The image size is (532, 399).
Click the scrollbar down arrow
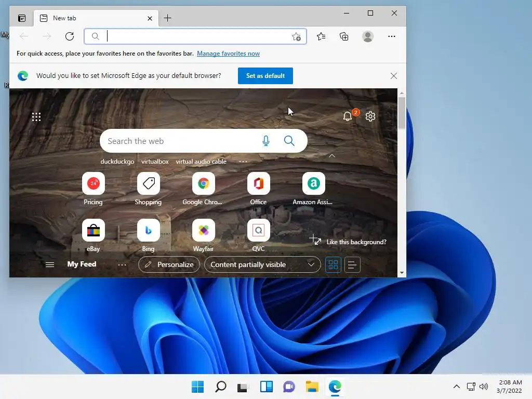coord(402,273)
